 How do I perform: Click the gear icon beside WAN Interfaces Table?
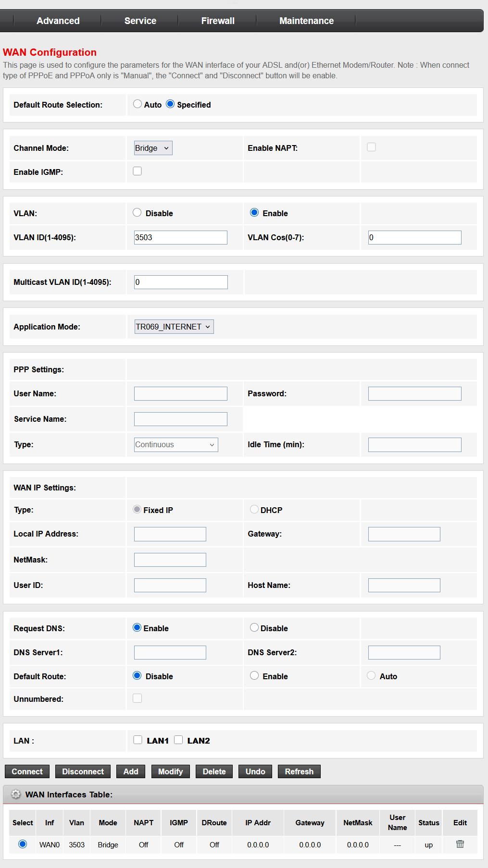point(16,795)
